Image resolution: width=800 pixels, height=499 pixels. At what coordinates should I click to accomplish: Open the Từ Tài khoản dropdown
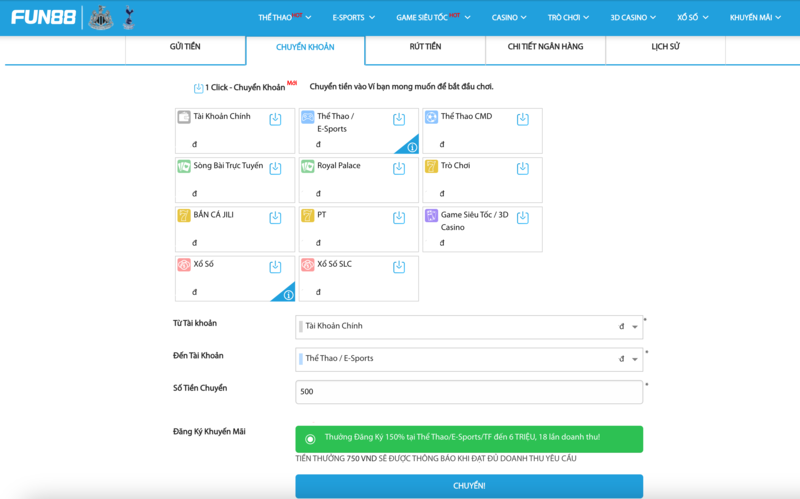pos(634,327)
